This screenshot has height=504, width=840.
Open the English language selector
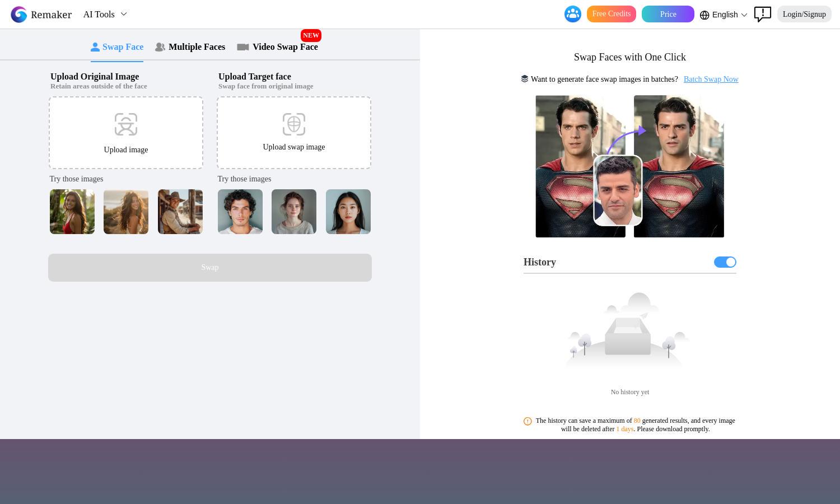point(724,15)
